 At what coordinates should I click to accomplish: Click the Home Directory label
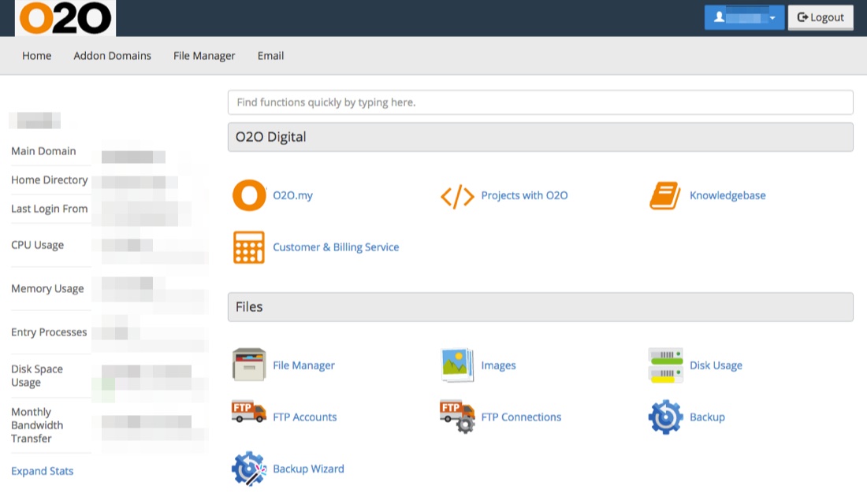49,180
